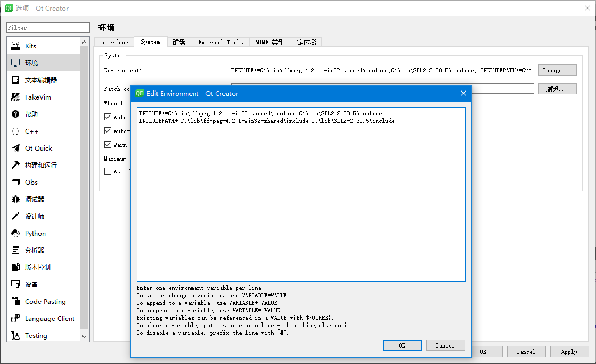Image resolution: width=596 pixels, height=364 pixels.
Task: Click Apply in the Options window
Action: [569, 352]
